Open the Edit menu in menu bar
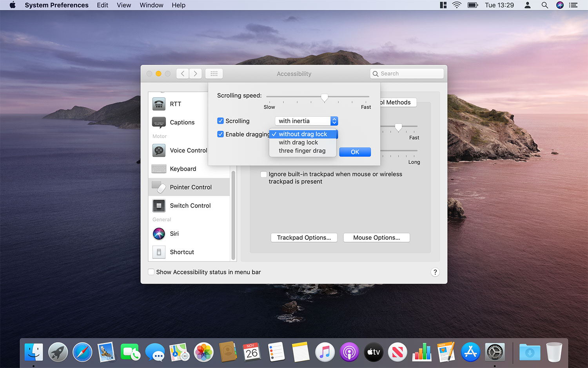The width and height of the screenshot is (588, 368). pos(102,5)
